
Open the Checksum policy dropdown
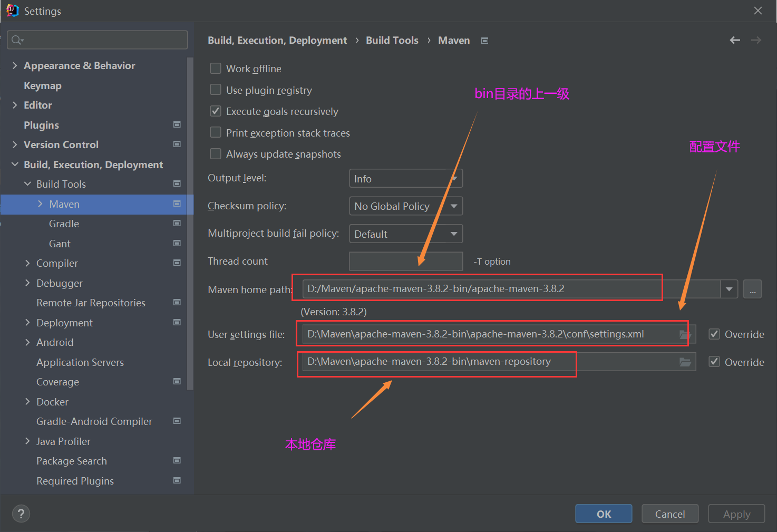pyautogui.click(x=406, y=206)
